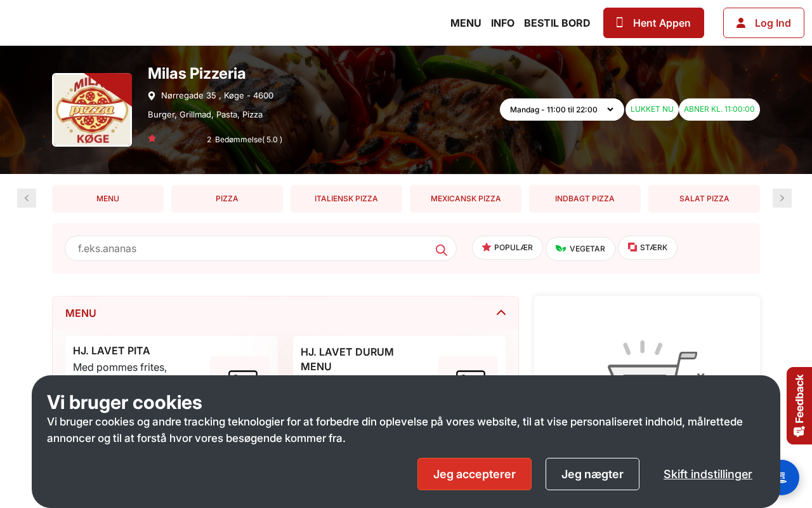812x508 pixels.
Task: Open Bestil Bord in top navigation
Action: tap(557, 23)
